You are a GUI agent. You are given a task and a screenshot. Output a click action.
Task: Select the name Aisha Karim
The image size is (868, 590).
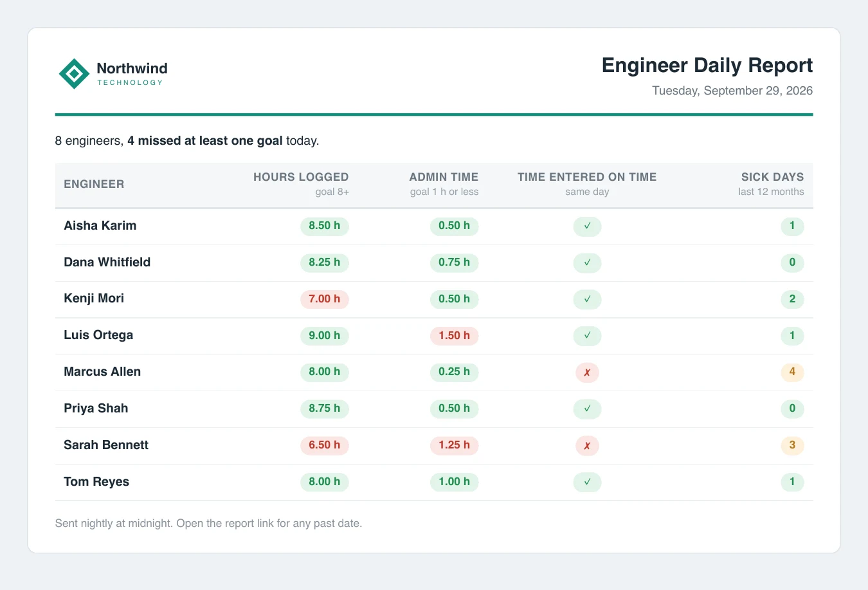100,226
